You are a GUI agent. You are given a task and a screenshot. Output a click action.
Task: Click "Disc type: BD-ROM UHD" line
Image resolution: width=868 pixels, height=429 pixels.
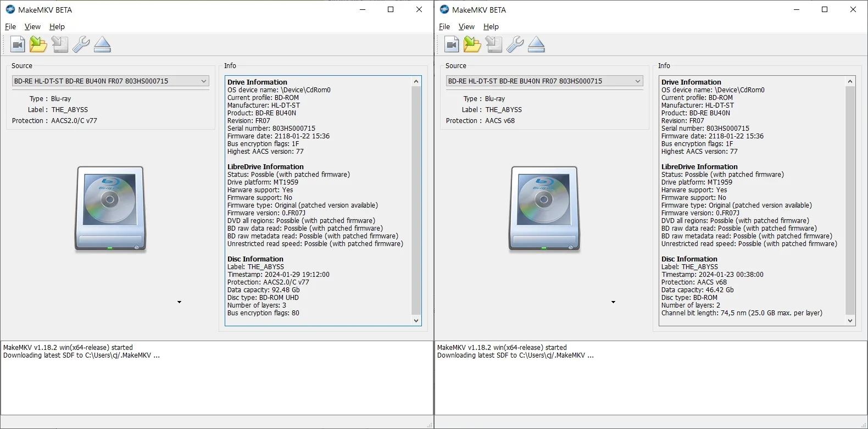click(x=263, y=298)
